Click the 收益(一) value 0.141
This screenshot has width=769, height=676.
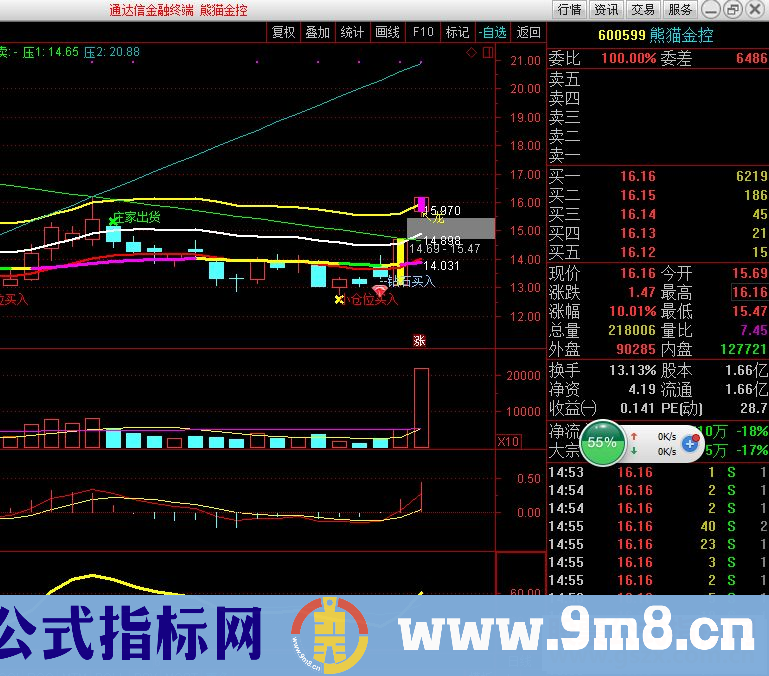coord(638,408)
